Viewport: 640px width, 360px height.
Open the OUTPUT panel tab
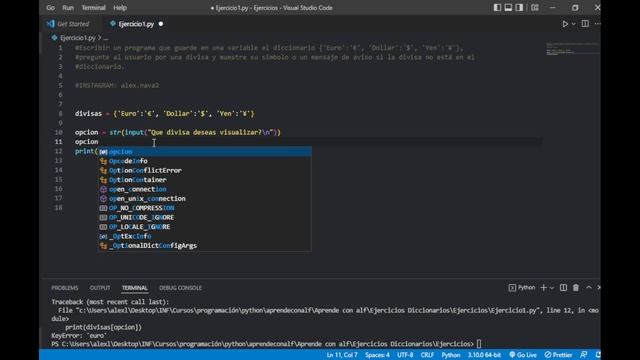click(x=100, y=288)
